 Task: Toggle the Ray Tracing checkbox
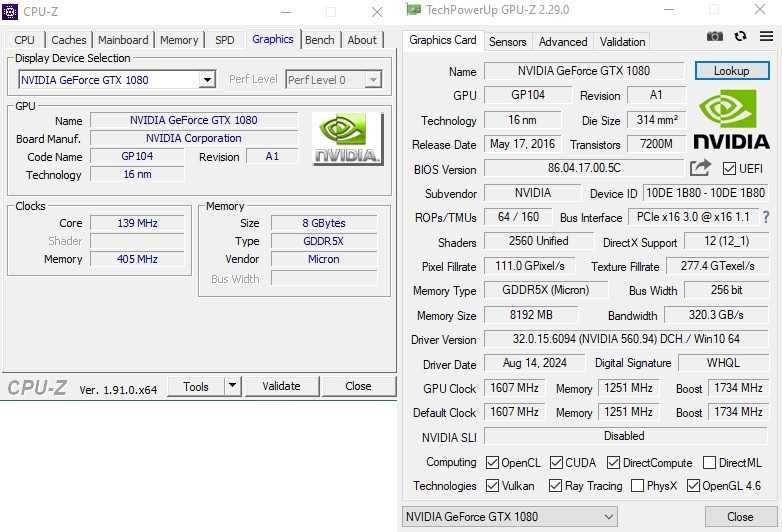(555, 486)
